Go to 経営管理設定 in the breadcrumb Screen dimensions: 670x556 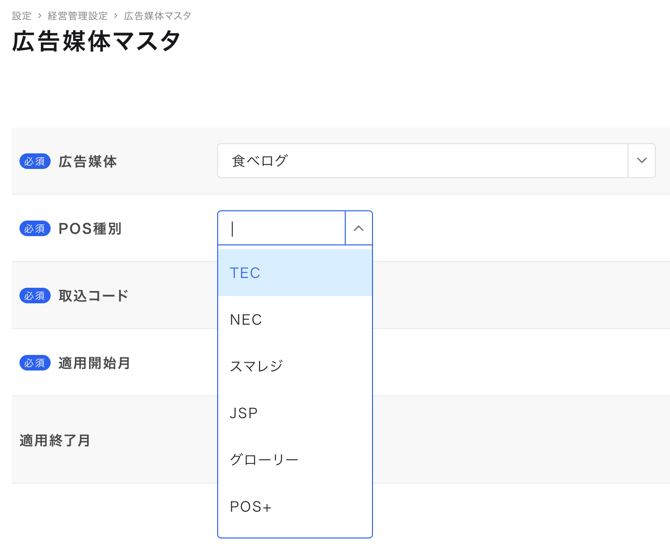(78, 16)
